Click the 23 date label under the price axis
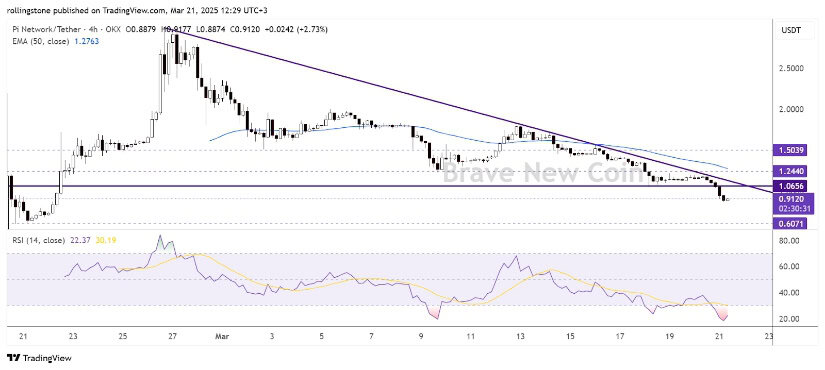 [x=769, y=336]
